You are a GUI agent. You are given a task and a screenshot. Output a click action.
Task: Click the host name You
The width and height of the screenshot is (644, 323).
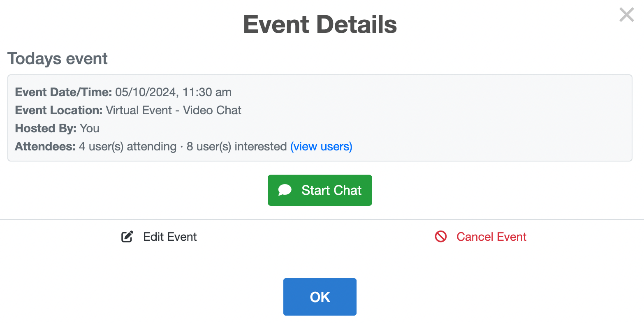[90, 128]
